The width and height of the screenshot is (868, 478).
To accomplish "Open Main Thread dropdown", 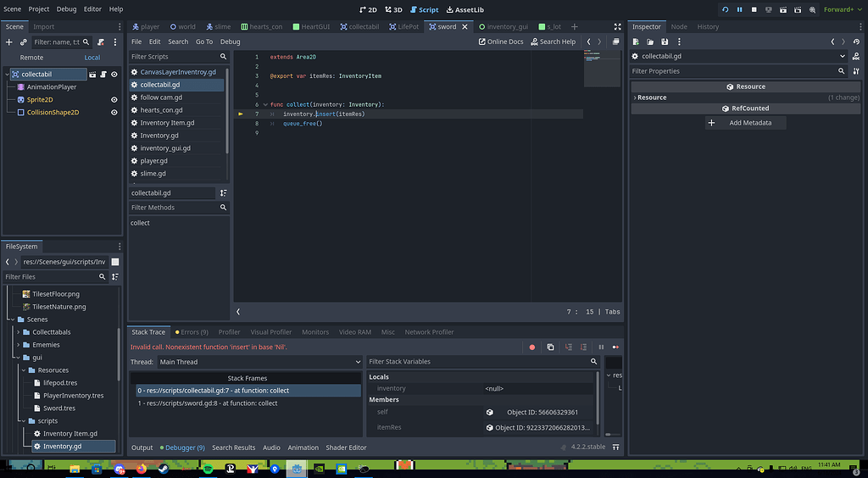I will (259, 362).
